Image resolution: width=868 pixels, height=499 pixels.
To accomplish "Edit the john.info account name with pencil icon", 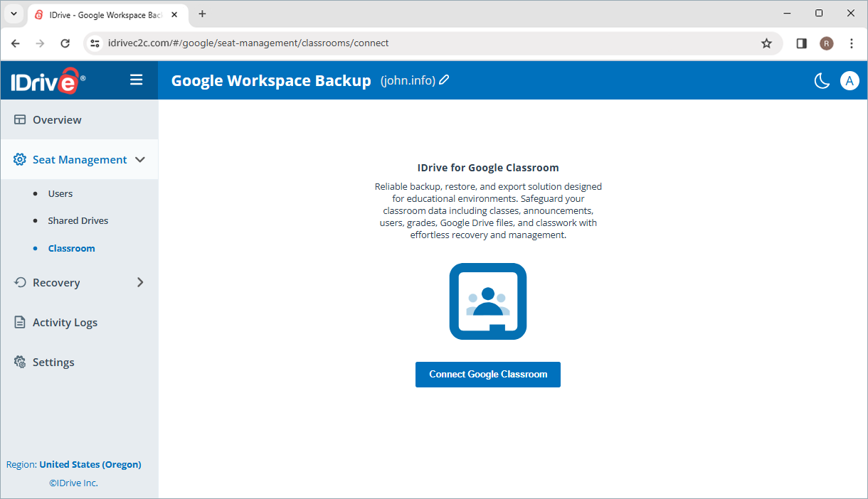I will pos(444,80).
